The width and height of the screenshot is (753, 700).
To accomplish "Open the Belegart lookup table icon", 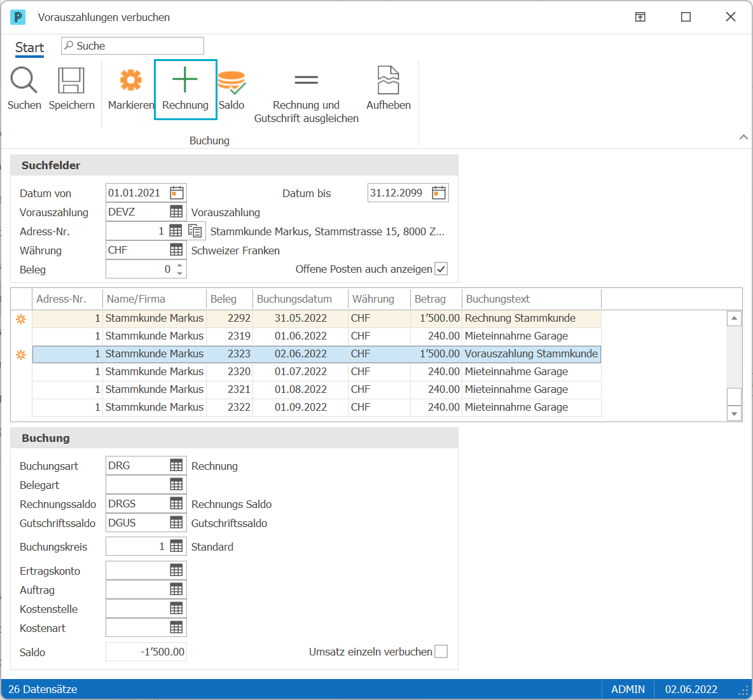I will click(x=176, y=484).
